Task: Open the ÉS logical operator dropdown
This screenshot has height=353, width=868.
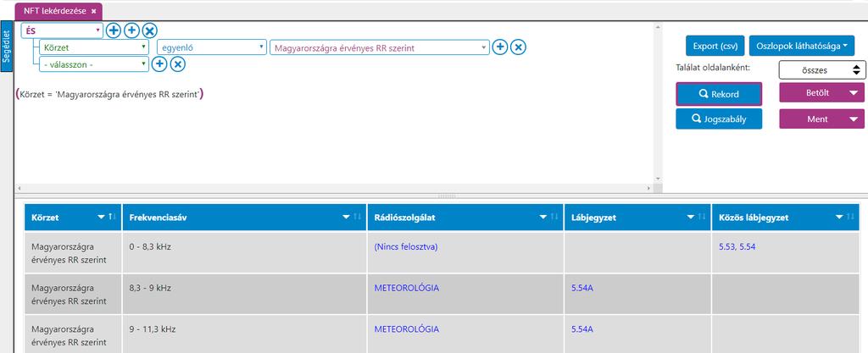Action: pos(62,30)
